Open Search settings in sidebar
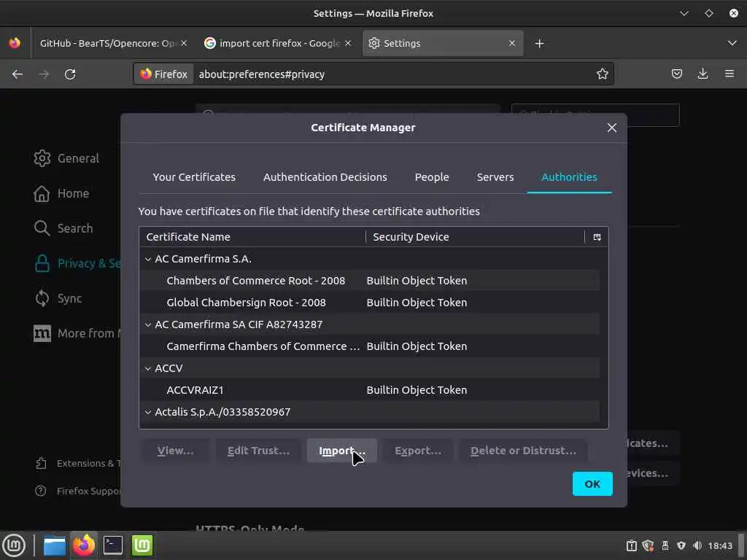The image size is (747, 560). click(x=64, y=228)
